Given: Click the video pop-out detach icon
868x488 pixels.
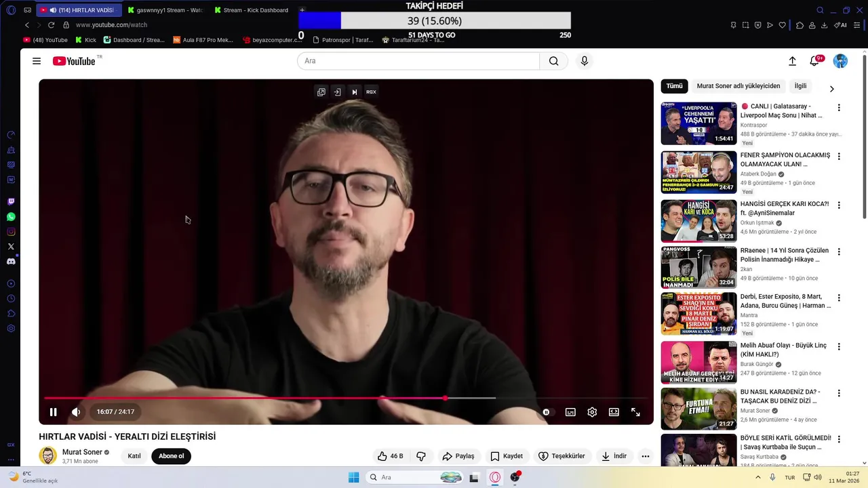Looking at the screenshot, I should point(321,92).
